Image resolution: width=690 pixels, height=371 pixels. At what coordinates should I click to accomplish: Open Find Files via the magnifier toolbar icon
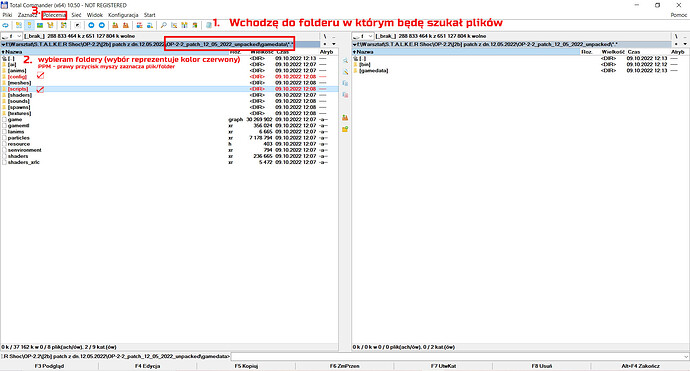click(163, 26)
